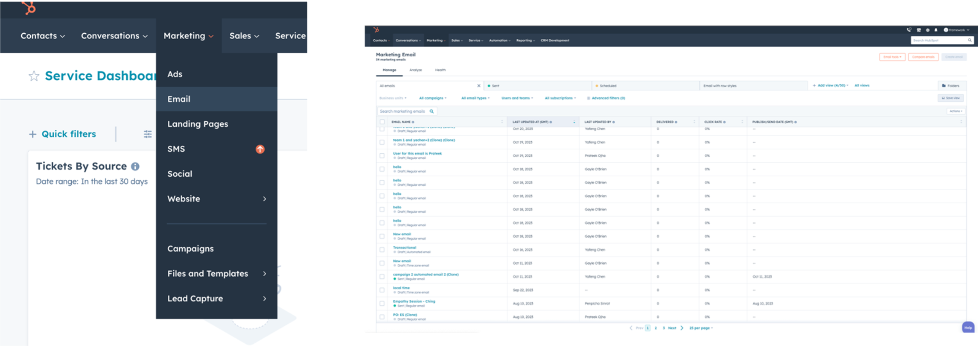Open the calling phone icon in top bar

tap(909, 30)
